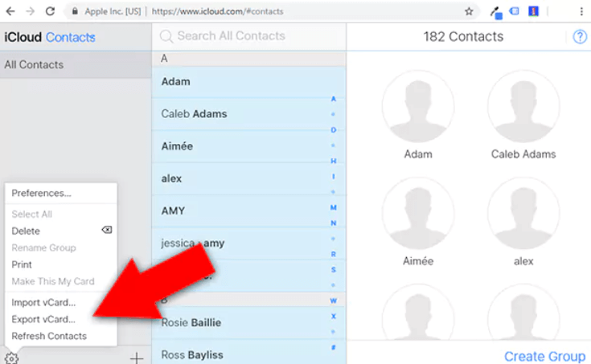Choose Print in the actions menu

pyautogui.click(x=22, y=264)
